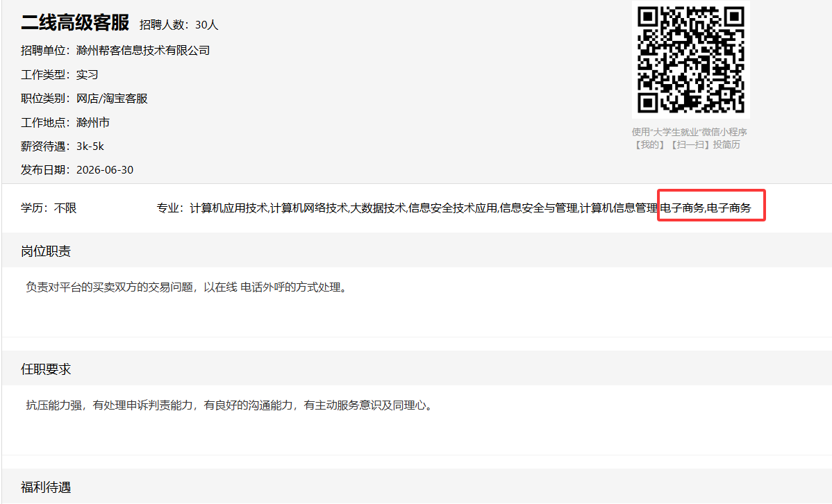This screenshot has height=504, width=832.
Task: Click the text 招聘人数：30人
Action: coord(178,25)
